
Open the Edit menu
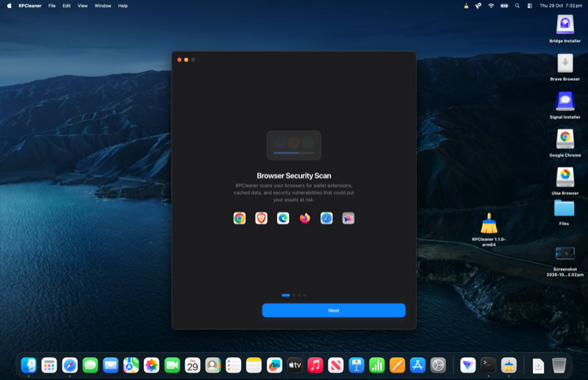(67, 6)
